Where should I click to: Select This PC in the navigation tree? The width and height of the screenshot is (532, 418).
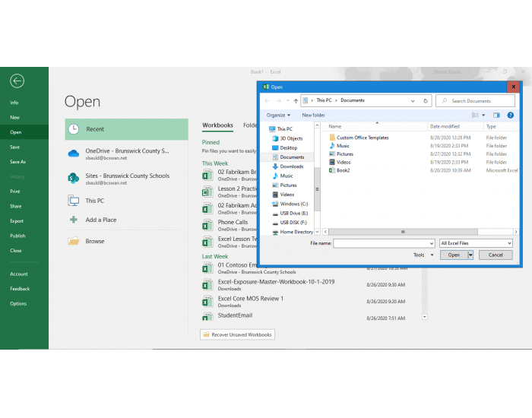tap(285, 129)
